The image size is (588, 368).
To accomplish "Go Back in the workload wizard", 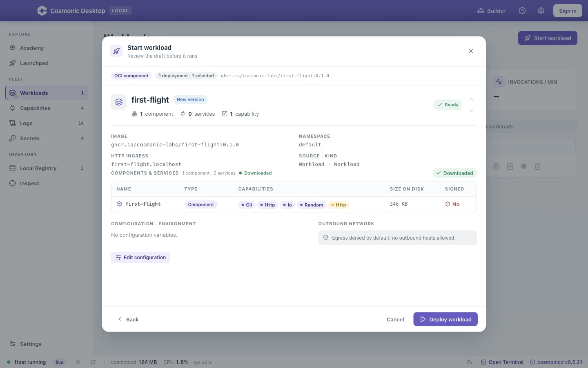I will 128,319.
